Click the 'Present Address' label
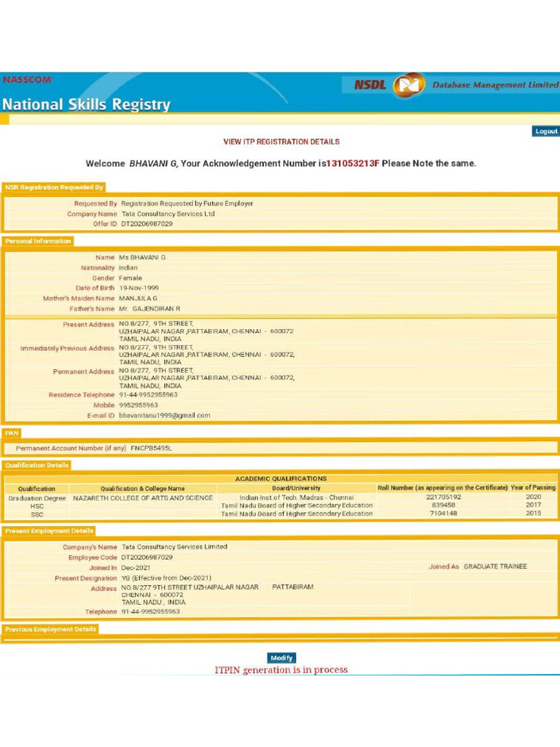This screenshot has width=560, height=747. click(88, 325)
